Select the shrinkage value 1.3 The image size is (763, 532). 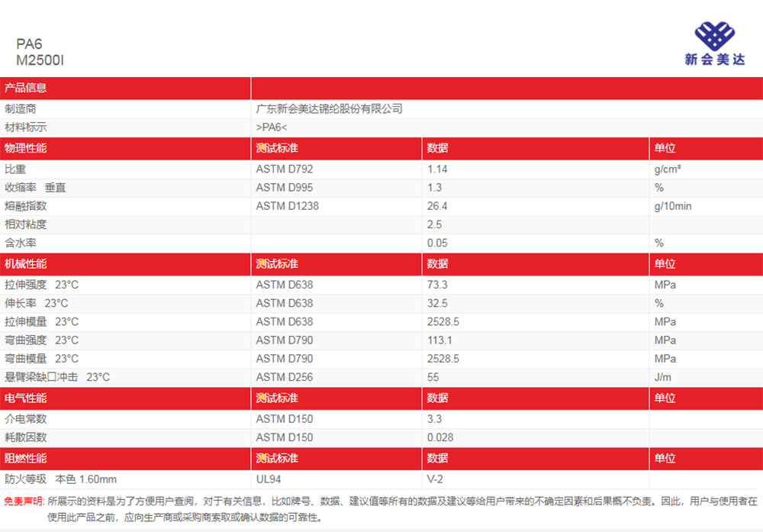pos(434,188)
